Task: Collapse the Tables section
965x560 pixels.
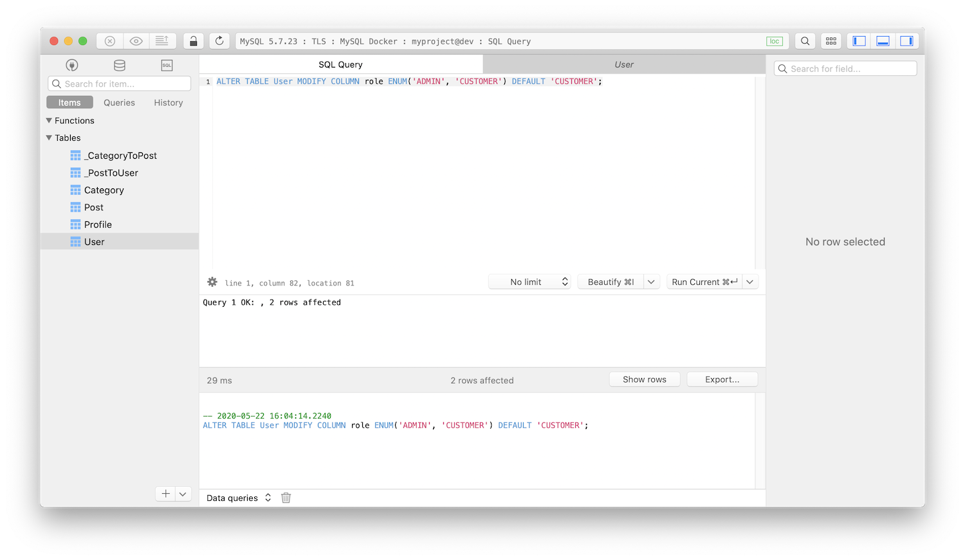Action: click(48, 138)
